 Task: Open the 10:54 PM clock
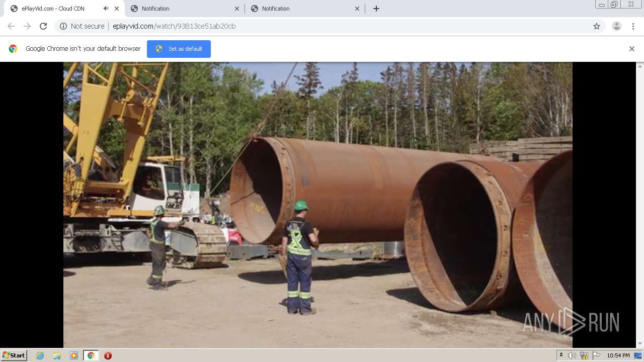618,355
